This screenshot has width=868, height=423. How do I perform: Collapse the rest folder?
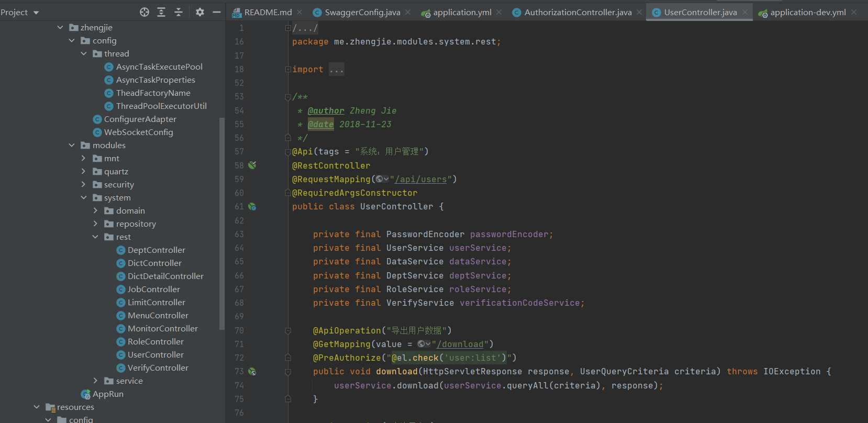click(x=95, y=237)
